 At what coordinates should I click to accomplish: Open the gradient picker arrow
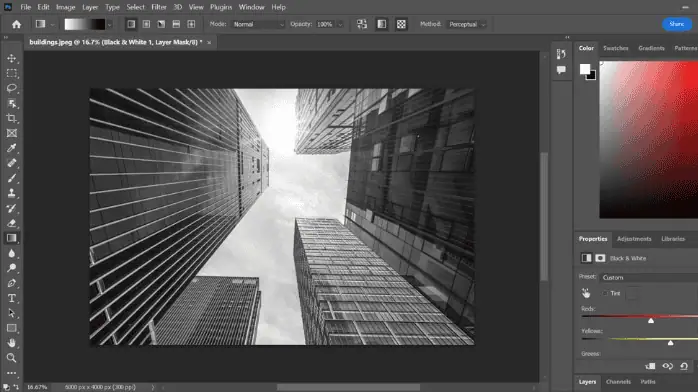(x=110, y=24)
